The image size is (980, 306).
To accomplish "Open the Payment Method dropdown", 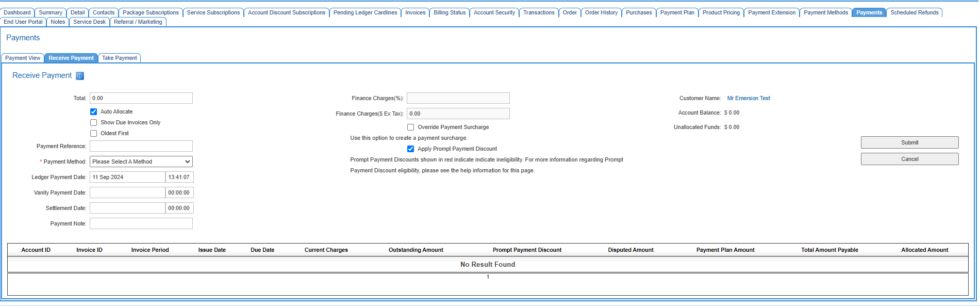I will click(141, 162).
